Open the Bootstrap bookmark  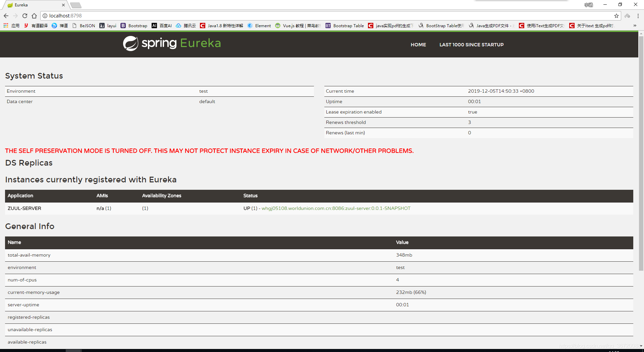point(134,26)
